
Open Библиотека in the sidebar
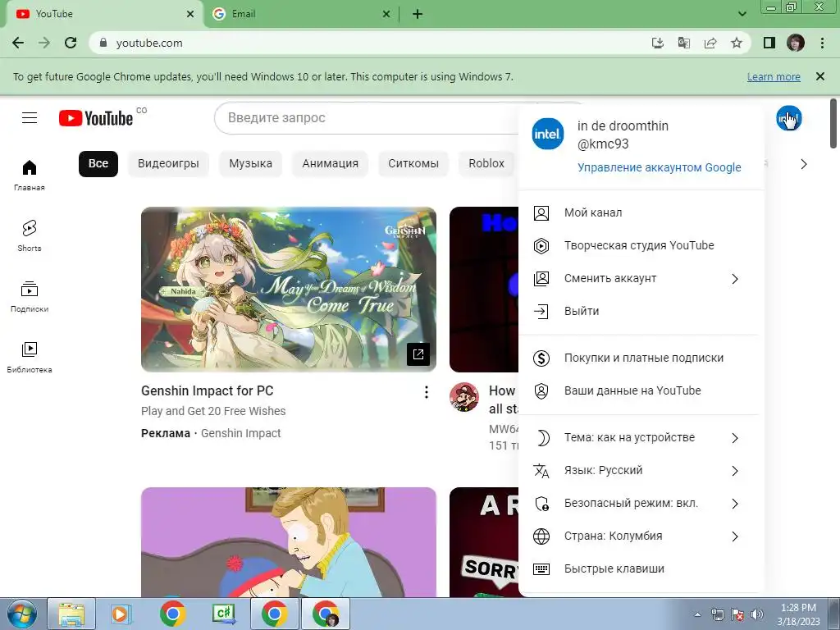click(30, 358)
